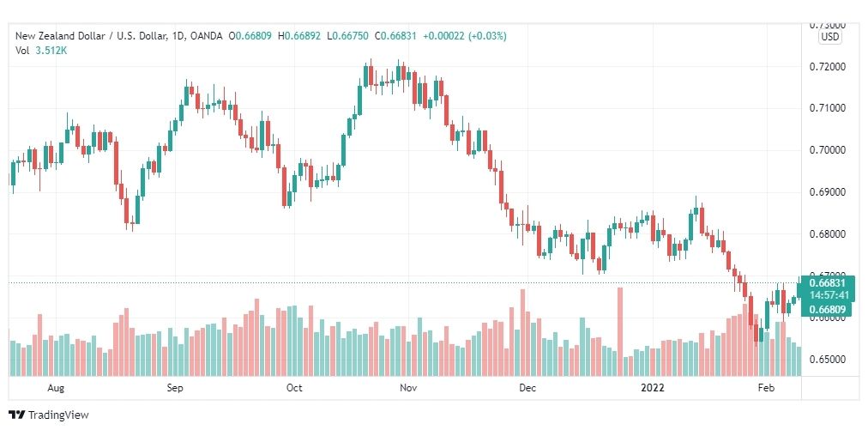Screen dimensions: 868x430
Task: Select the Feb label on time axis
Action: pos(766,388)
